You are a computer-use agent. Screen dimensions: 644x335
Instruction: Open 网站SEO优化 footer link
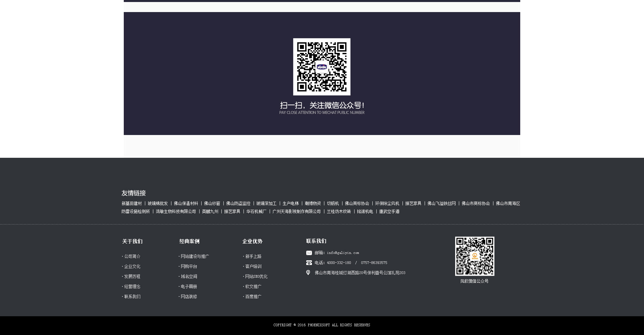tap(256, 277)
